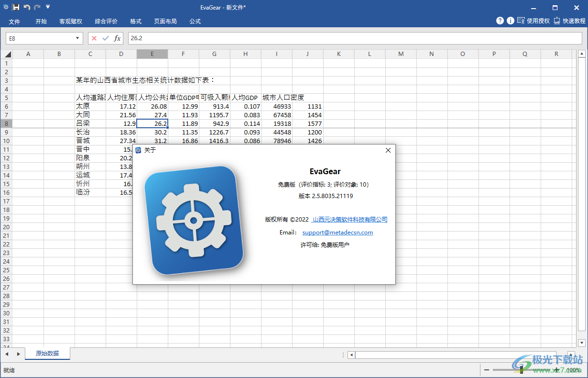Visit the 山西元决策软件科技有限公司 link

pyautogui.click(x=349, y=220)
